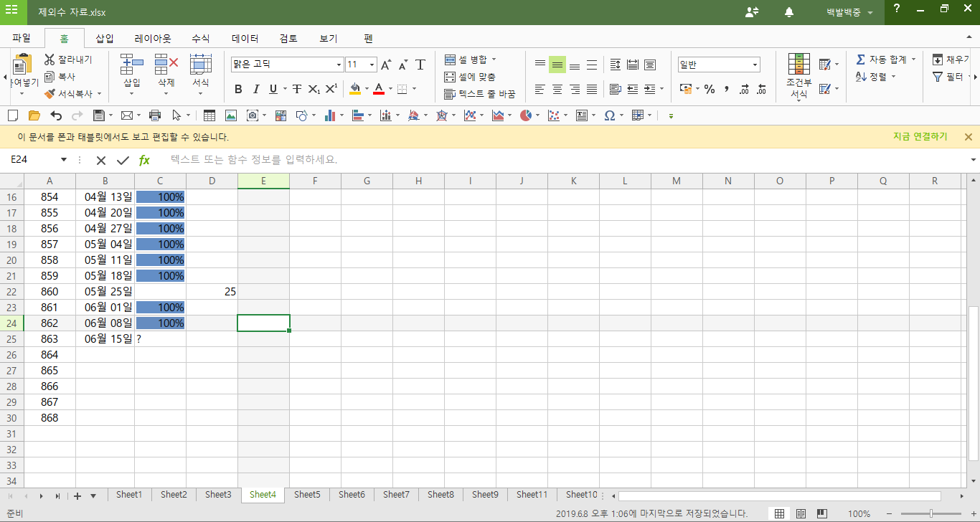
Task: Click the notification bell icon
Action: (789, 12)
